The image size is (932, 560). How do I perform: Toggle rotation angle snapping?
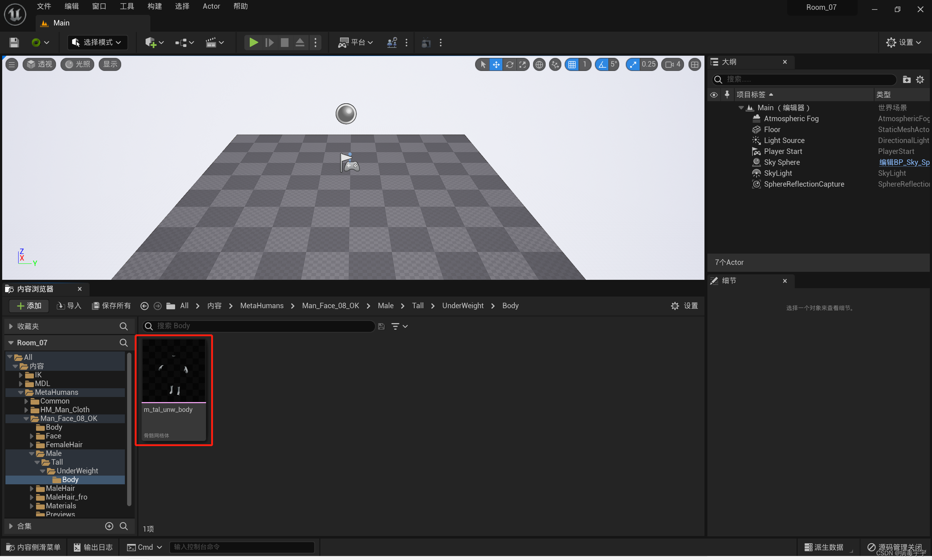click(602, 64)
